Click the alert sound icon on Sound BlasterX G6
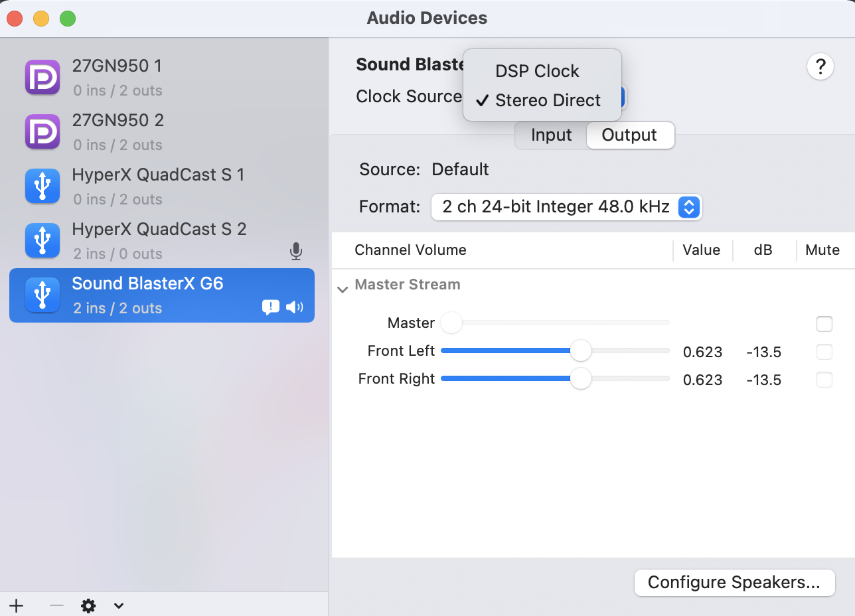This screenshot has width=855, height=616. pyautogui.click(x=271, y=307)
